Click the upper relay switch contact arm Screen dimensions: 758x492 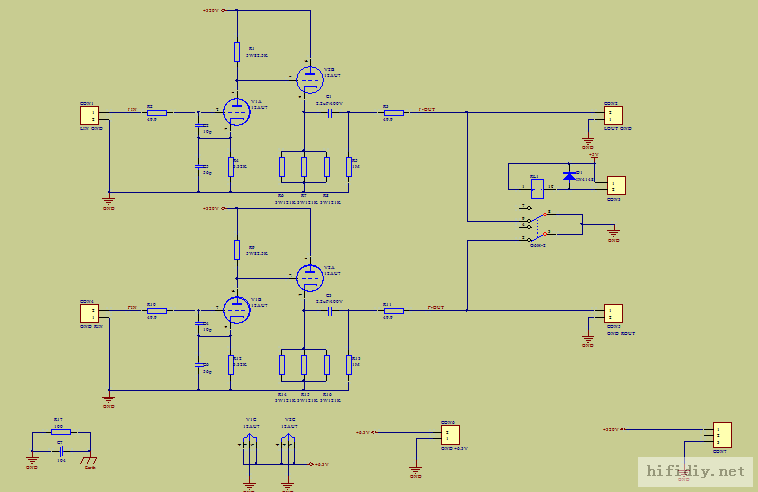pyautogui.click(x=537, y=217)
